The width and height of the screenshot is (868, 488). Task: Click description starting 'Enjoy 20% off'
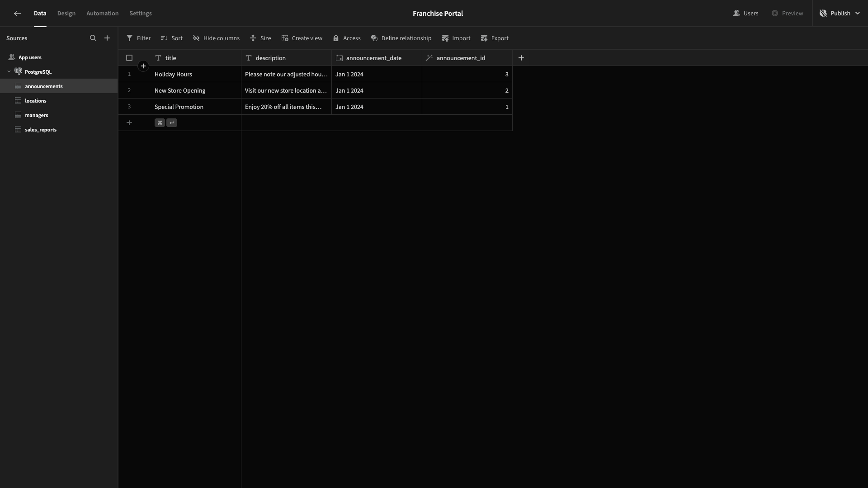coord(287,107)
